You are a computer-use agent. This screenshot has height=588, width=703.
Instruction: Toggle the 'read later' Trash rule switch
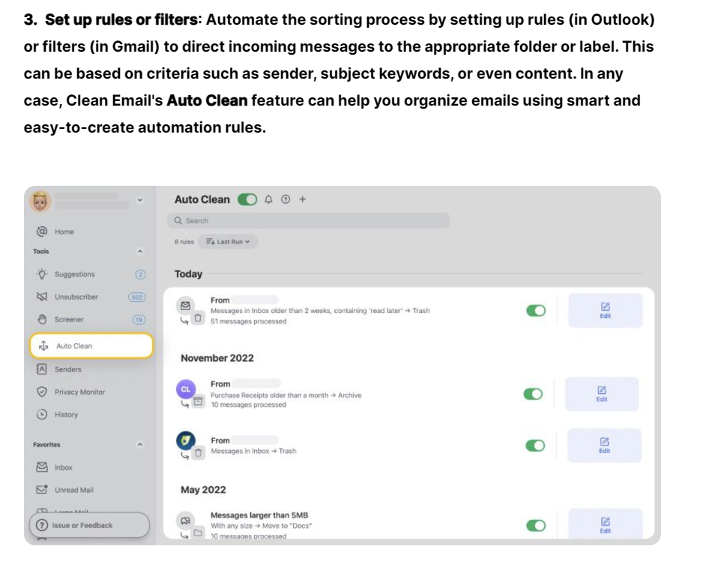(536, 311)
